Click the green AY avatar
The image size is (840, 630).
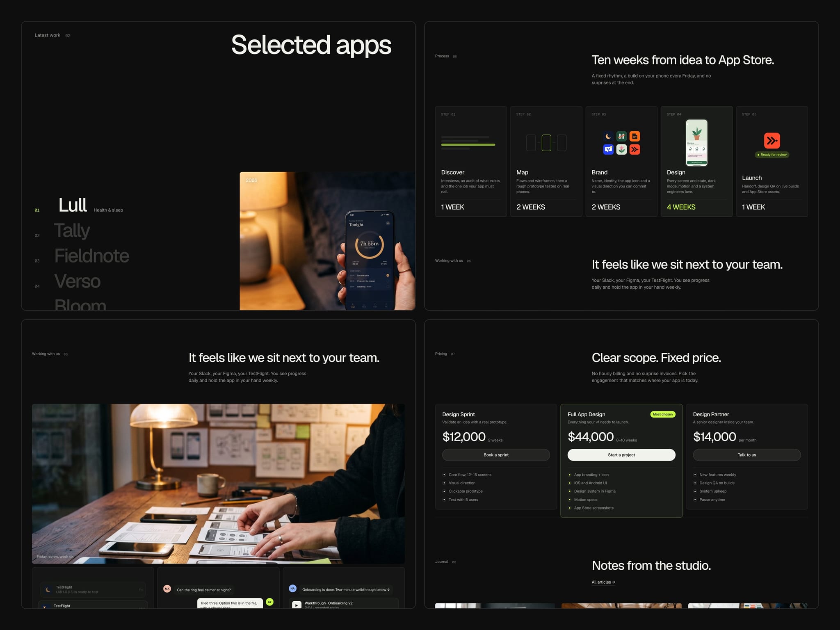269,602
